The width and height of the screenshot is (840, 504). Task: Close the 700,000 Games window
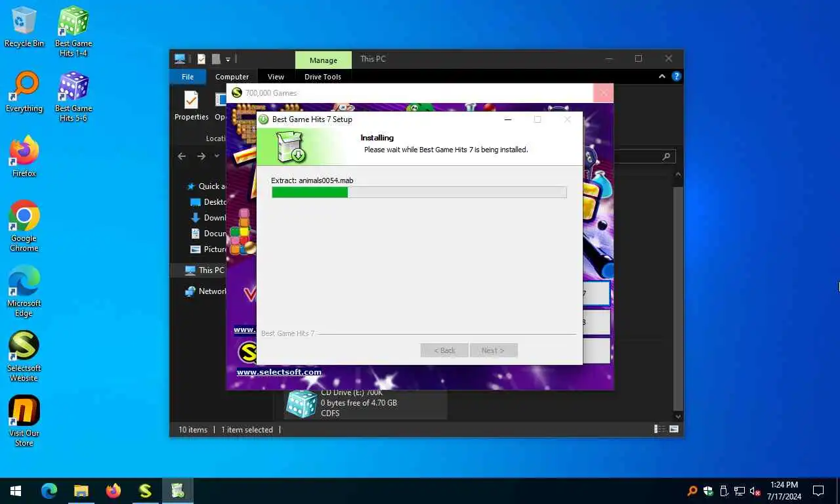(x=603, y=93)
